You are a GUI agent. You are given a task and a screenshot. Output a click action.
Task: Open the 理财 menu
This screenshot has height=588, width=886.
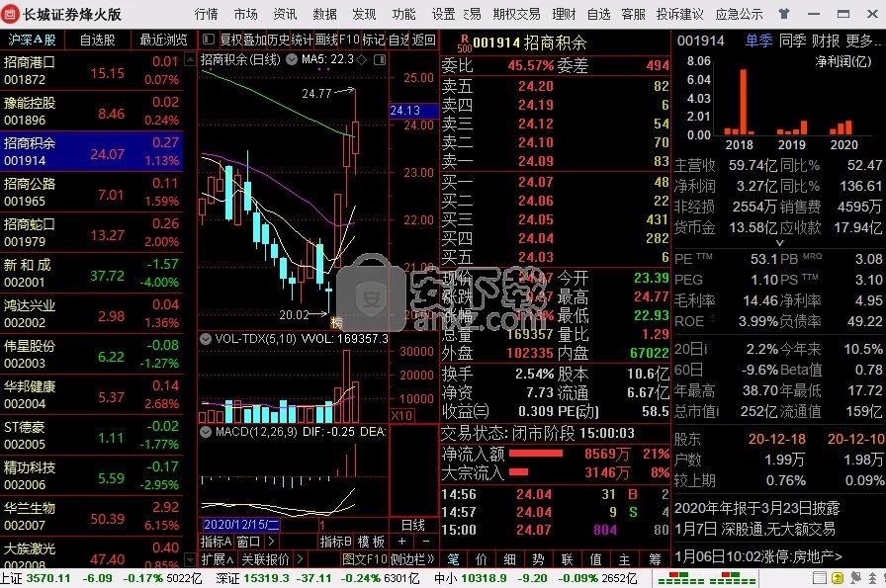click(x=564, y=14)
